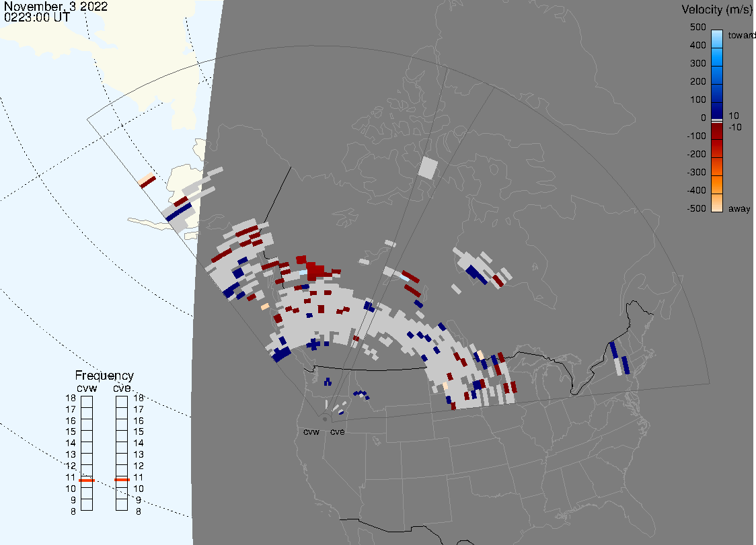Click the -500 tick label on velocity scale
Image resolution: width=756 pixels, height=545 pixels.
pos(696,208)
